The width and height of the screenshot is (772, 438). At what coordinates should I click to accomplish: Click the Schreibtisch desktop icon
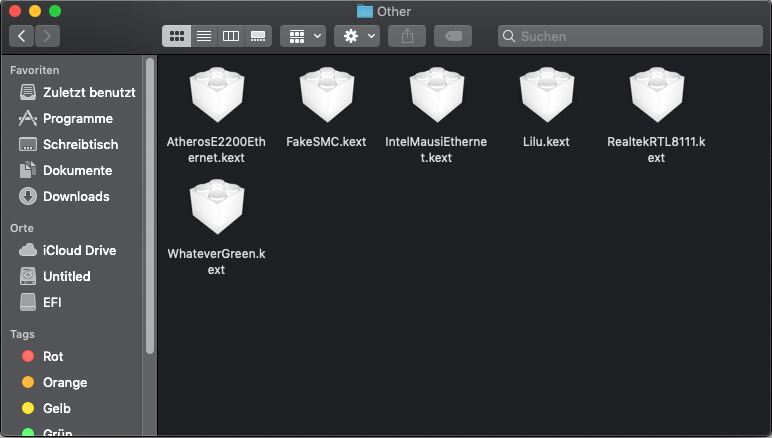pos(28,144)
